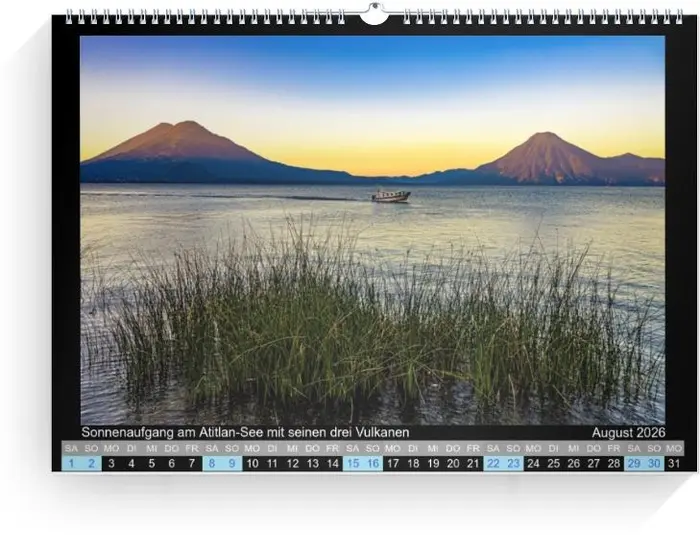The image size is (700, 535).
Task: Click the boat on the lake
Action: point(390,196)
